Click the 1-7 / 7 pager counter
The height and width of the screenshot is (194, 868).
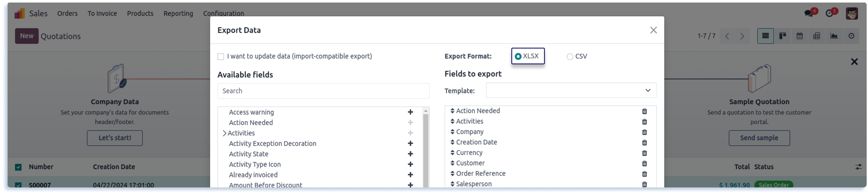point(706,36)
